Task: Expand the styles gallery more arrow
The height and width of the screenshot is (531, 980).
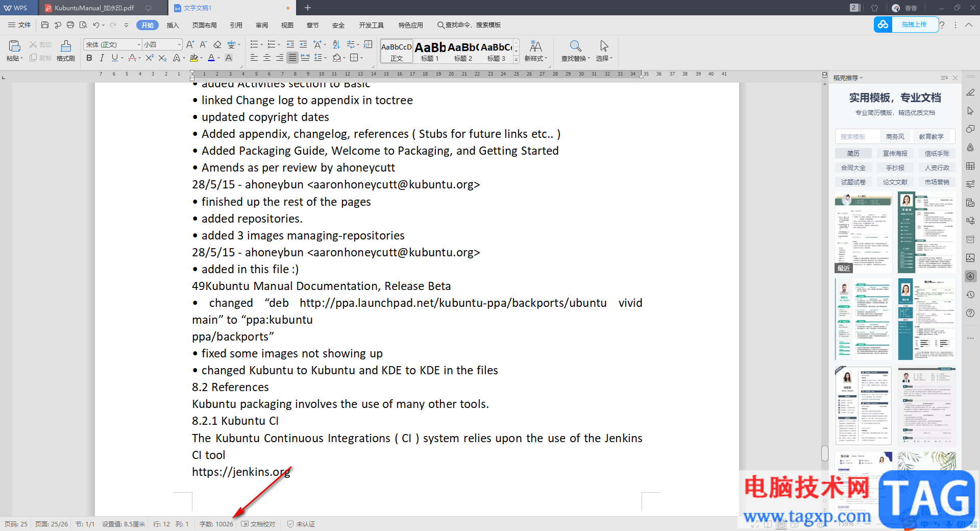Action: (516, 60)
